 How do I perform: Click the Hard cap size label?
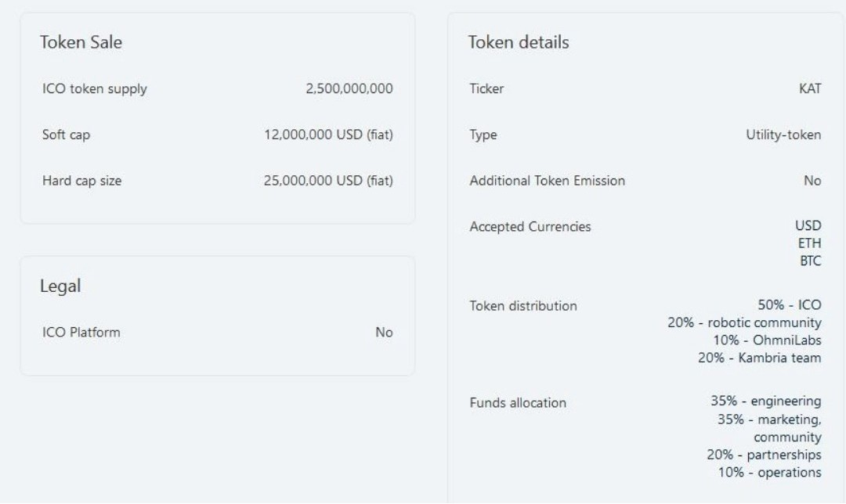[x=81, y=181]
